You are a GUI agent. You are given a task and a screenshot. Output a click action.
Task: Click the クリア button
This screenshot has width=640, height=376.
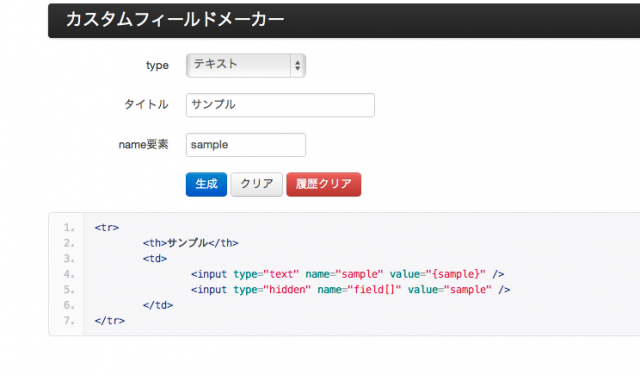256,184
